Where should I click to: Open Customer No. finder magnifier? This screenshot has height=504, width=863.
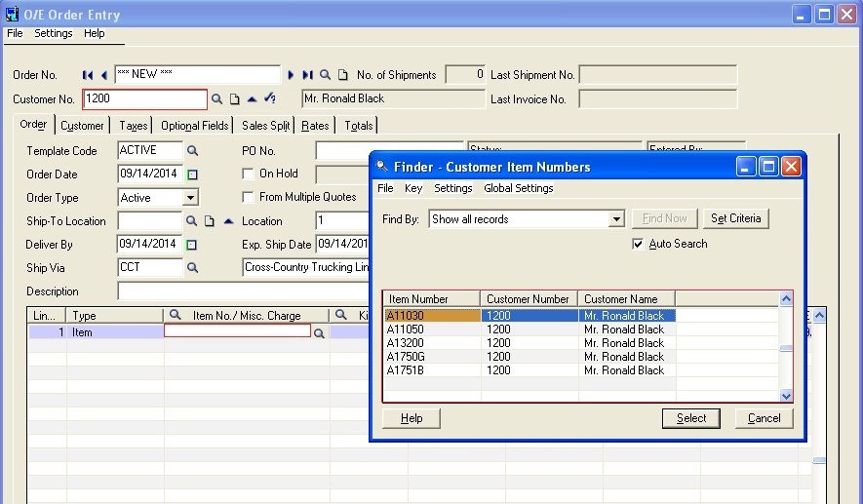216,99
